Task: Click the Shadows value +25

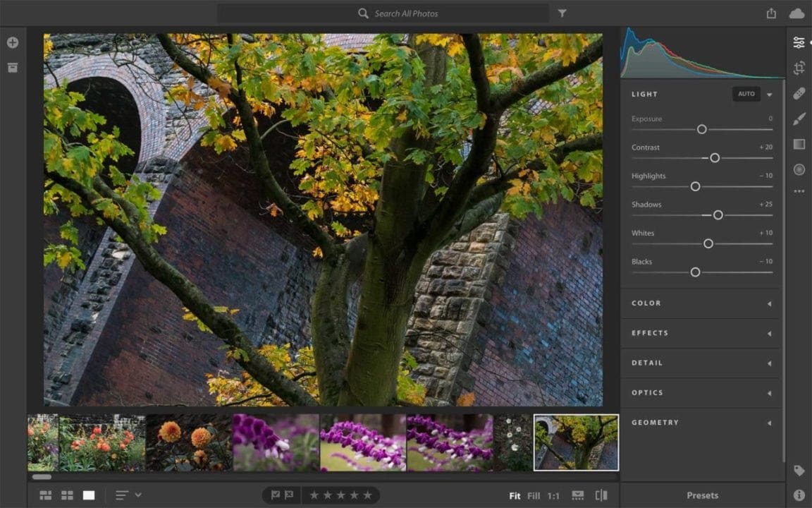Action: pos(766,204)
